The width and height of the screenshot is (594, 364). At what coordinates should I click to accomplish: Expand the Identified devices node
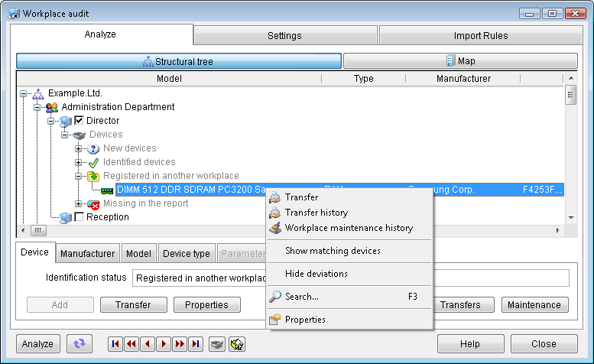point(79,162)
